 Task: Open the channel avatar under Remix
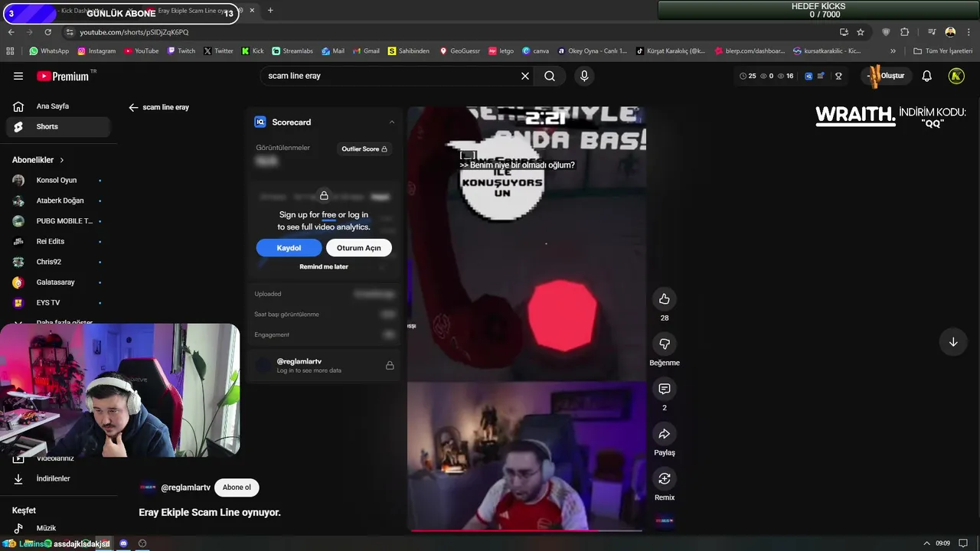click(665, 521)
